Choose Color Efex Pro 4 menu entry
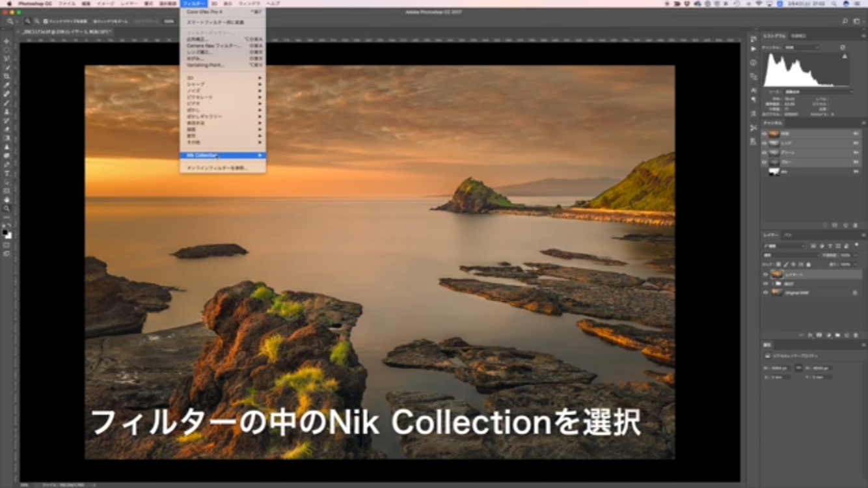868x488 pixels. tap(223, 12)
